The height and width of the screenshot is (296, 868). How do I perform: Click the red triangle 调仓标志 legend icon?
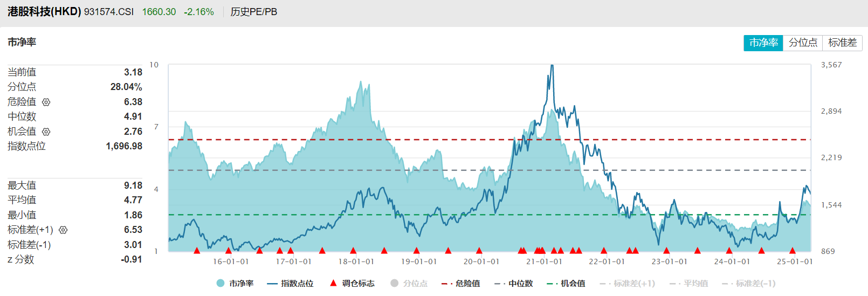coord(333,283)
